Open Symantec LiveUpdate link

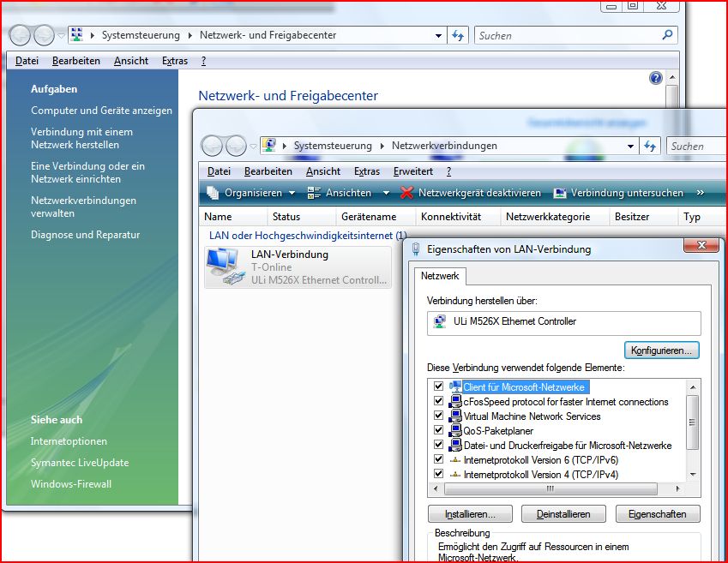click(80, 462)
